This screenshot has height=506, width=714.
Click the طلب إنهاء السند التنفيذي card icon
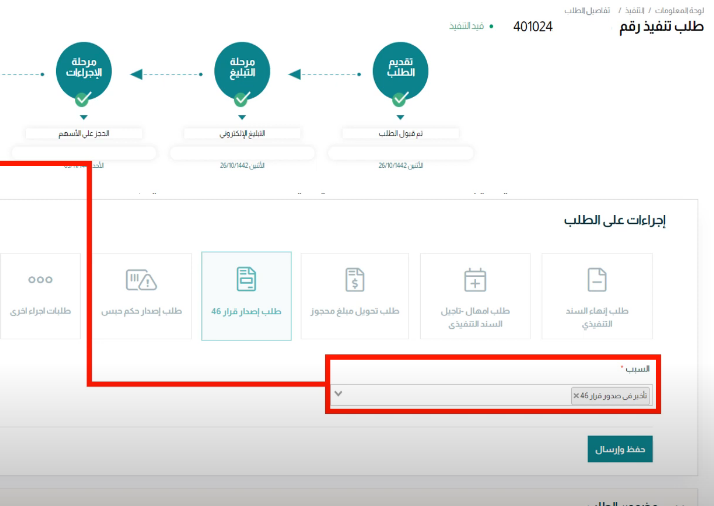click(597, 279)
